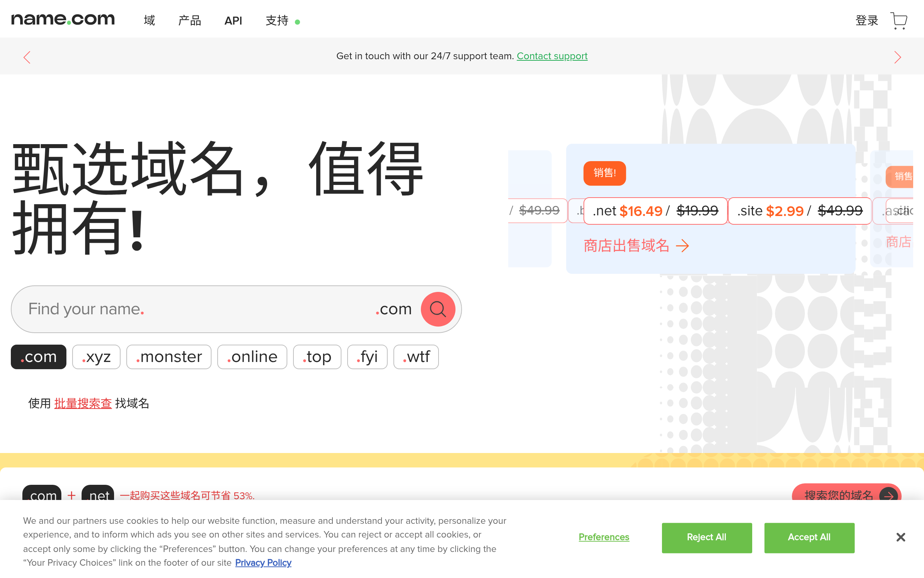The height and width of the screenshot is (578, 924).
Task: Select the .top TLD chip
Action: 317,357
